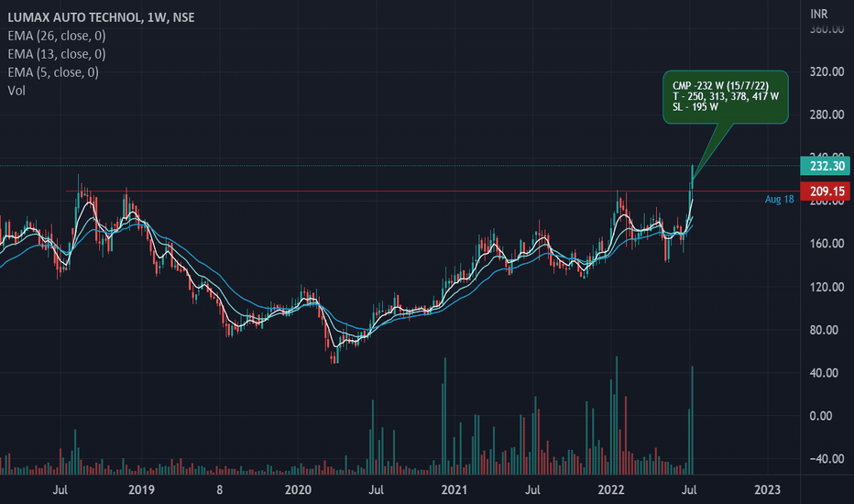Click the 280.00 price axis label
This screenshot has height=504, width=854.
click(x=827, y=115)
